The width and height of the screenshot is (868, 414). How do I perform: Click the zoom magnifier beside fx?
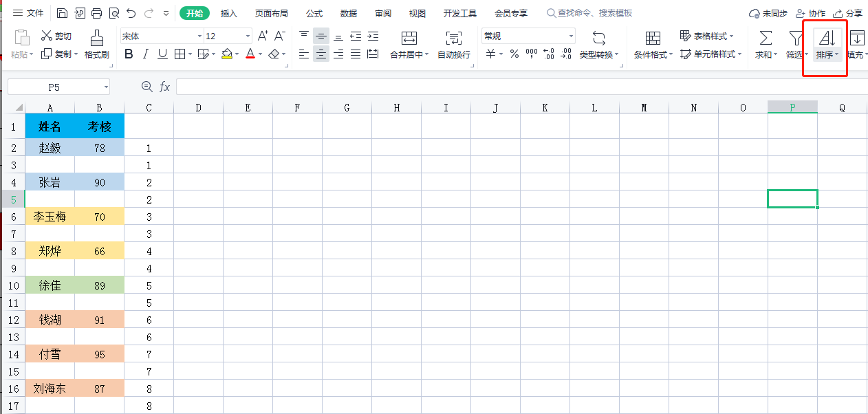[147, 87]
